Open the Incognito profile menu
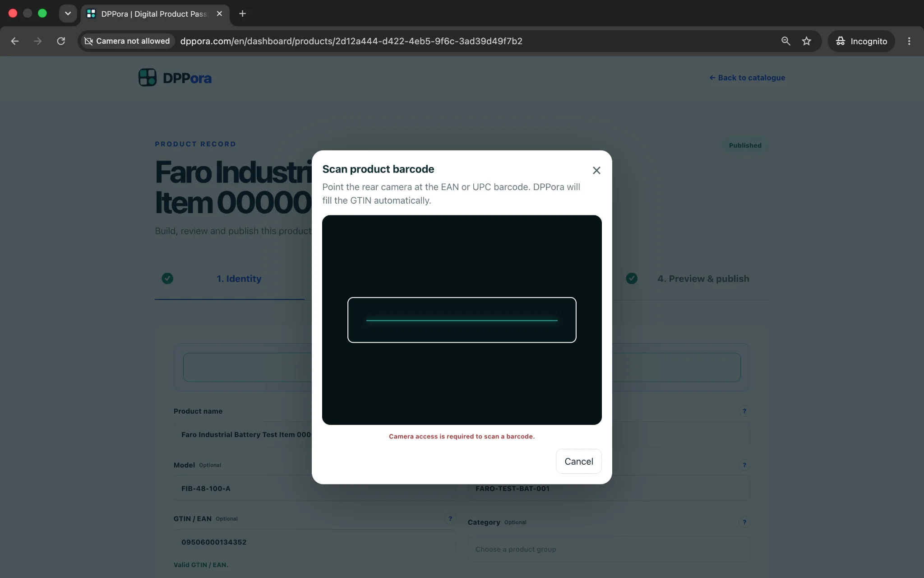Image resolution: width=924 pixels, height=578 pixels. tap(861, 41)
